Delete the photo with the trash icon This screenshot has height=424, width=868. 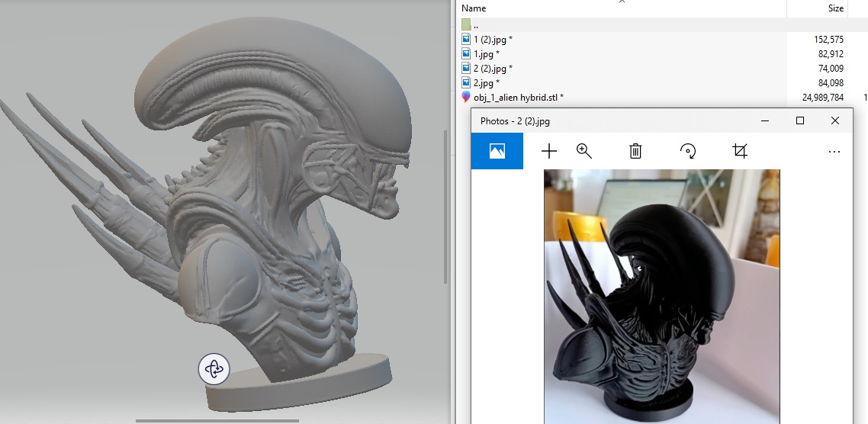coord(635,151)
